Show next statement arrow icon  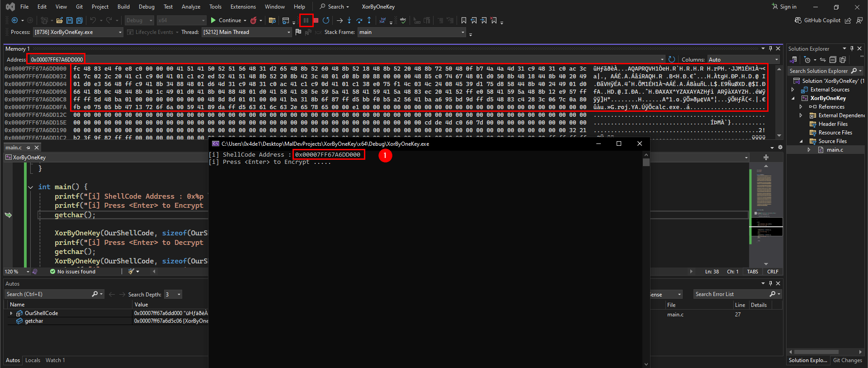point(340,20)
